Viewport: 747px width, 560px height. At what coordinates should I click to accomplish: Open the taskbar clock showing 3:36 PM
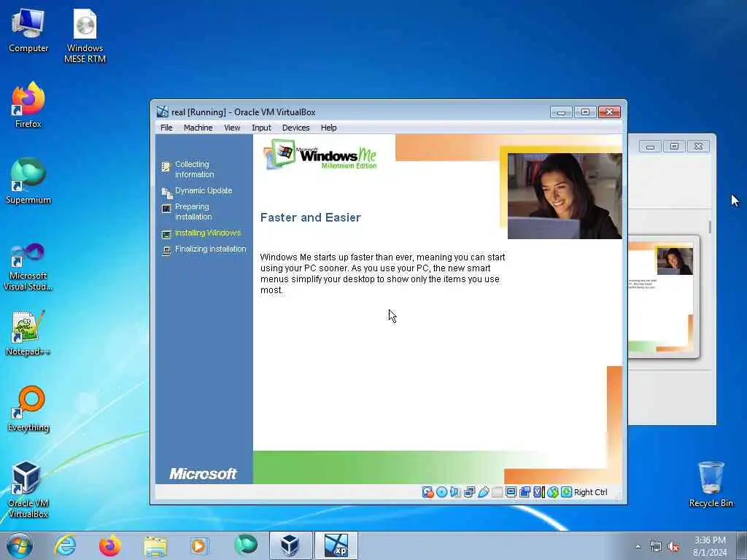(710, 546)
